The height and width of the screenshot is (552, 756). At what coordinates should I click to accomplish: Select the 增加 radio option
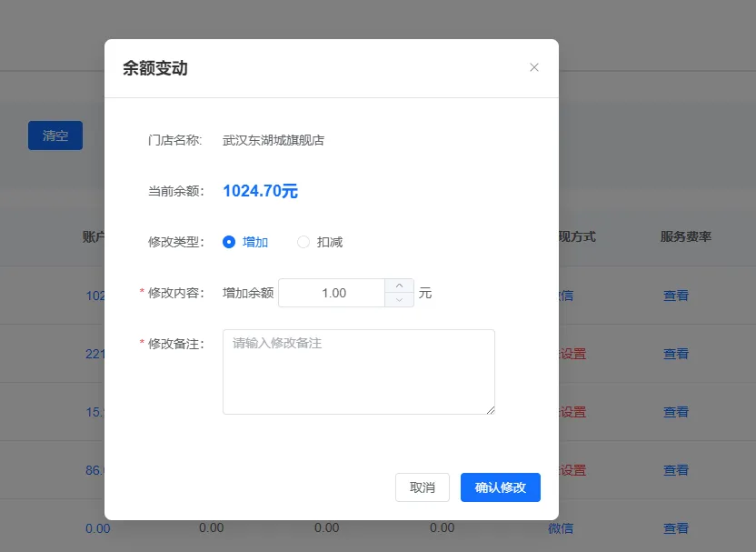coord(245,242)
